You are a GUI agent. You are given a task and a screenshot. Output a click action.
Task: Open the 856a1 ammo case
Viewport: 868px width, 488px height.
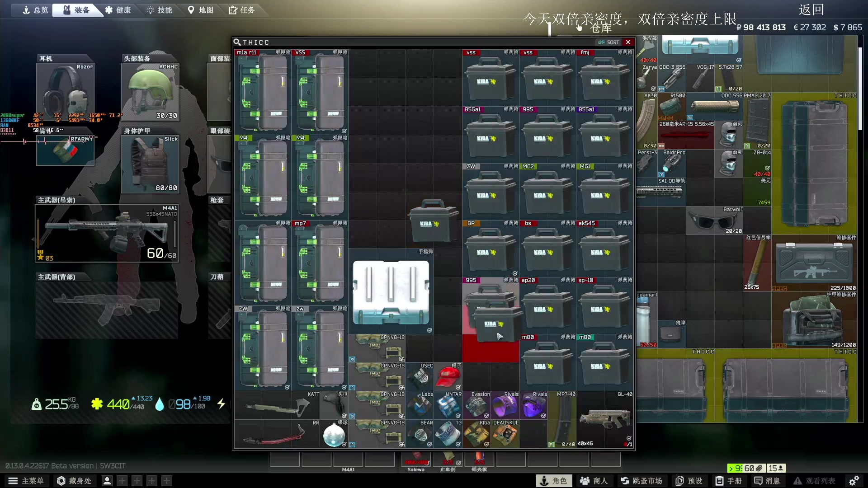click(x=491, y=135)
